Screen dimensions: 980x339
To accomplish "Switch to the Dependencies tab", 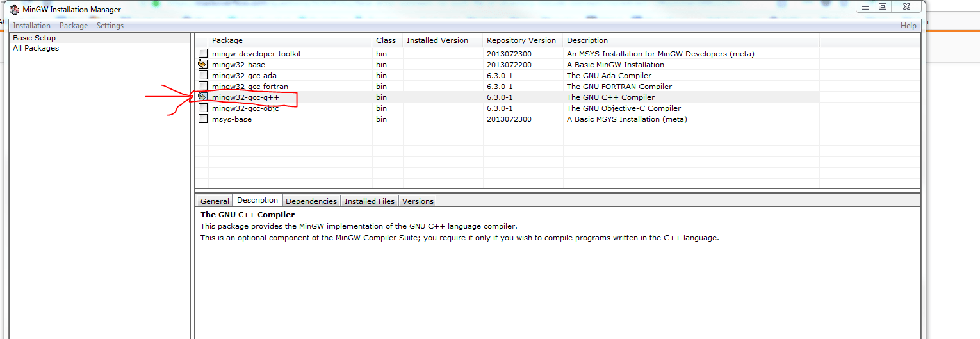I will [x=311, y=201].
